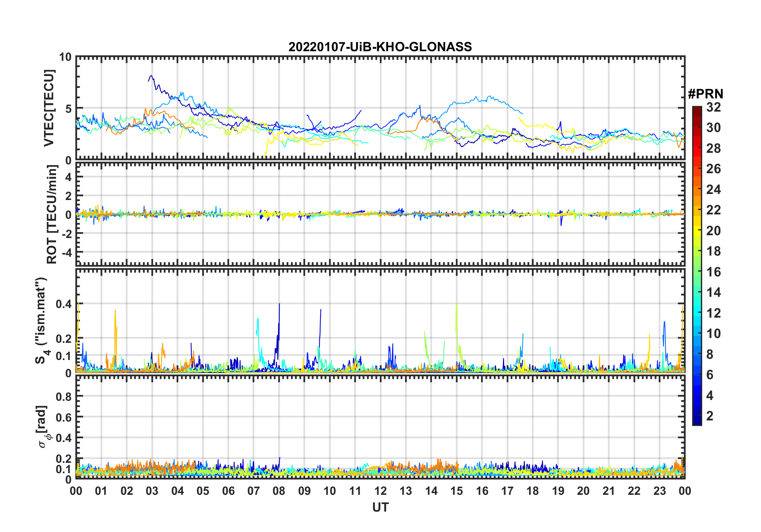Image resolution: width=761 pixels, height=532 pixels.
Task: Click the 08 tick label on time axis
Action: [279, 491]
